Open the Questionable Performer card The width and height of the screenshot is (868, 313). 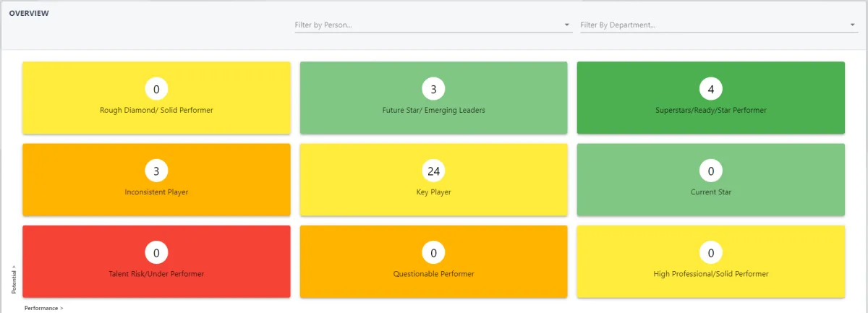433,261
